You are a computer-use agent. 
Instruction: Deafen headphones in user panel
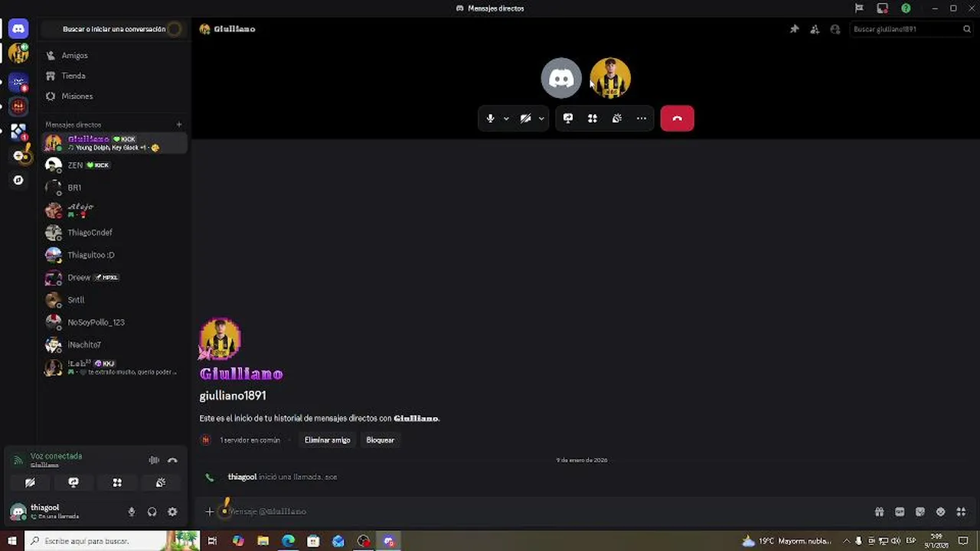point(152,512)
